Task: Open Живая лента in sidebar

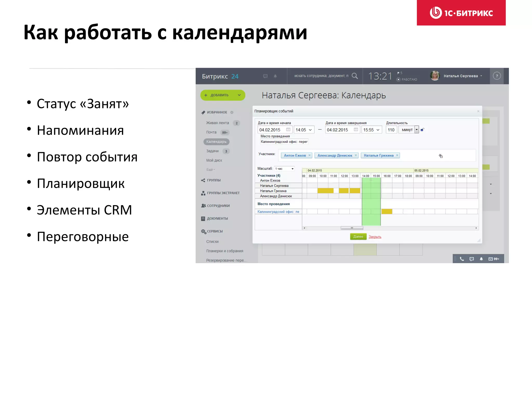Action: pos(217,123)
